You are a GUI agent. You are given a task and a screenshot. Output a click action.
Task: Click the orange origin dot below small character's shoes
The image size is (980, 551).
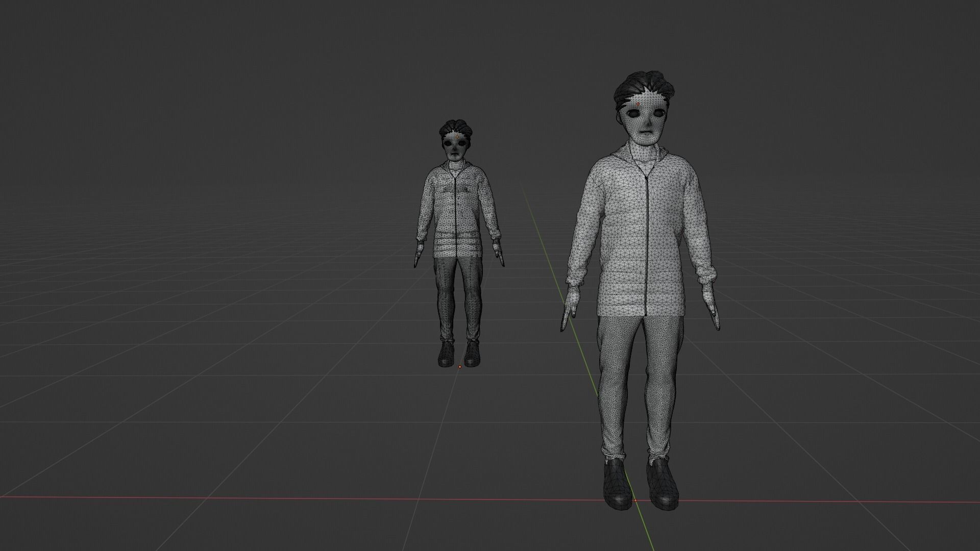[x=459, y=366]
